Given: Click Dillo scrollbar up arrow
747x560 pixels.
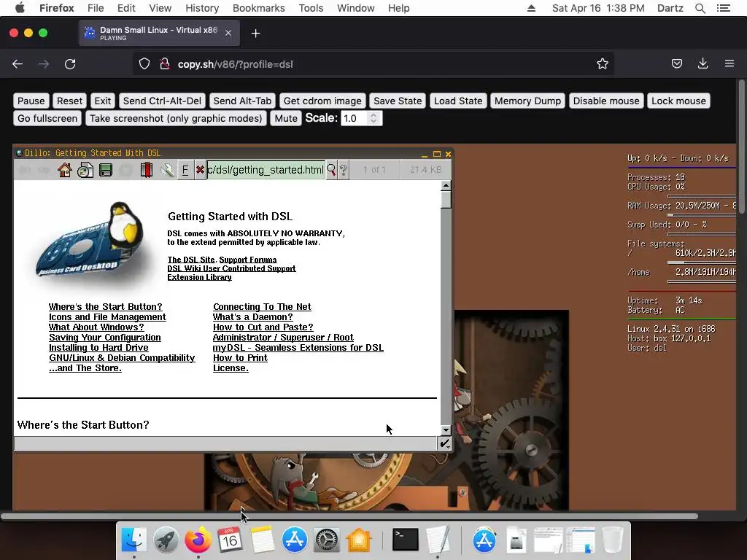Looking at the screenshot, I should pos(446,186).
